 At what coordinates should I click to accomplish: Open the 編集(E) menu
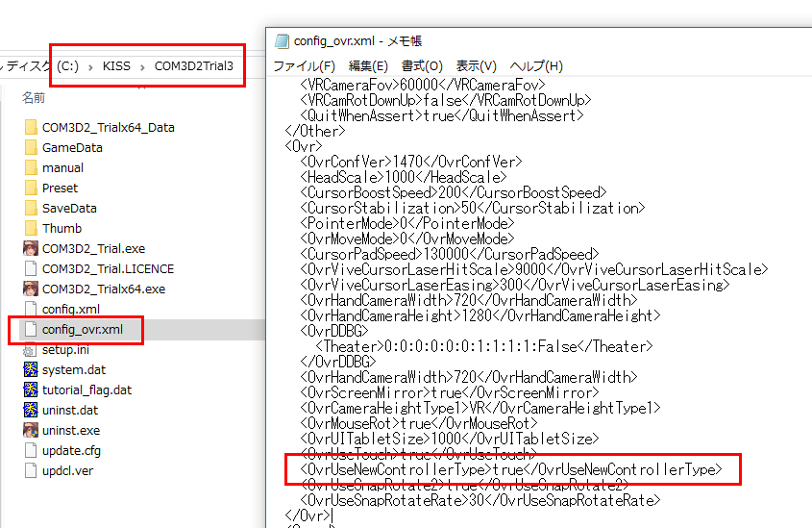point(368,66)
